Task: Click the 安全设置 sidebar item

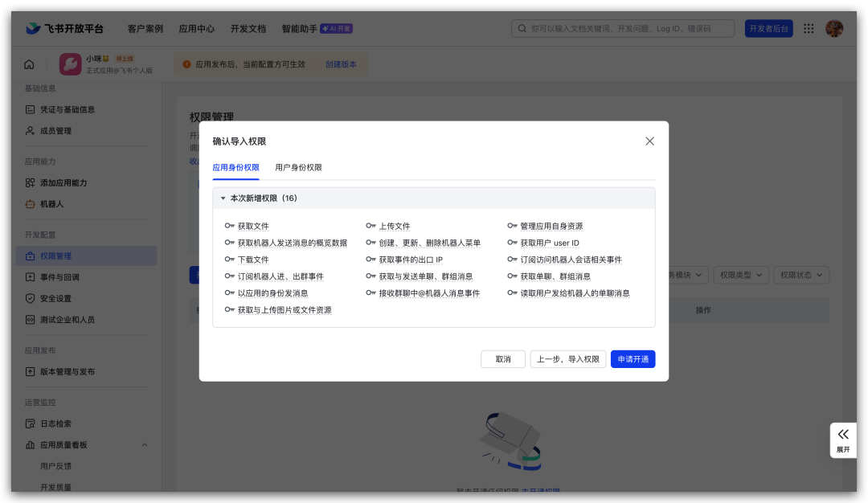Action: point(55,298)
